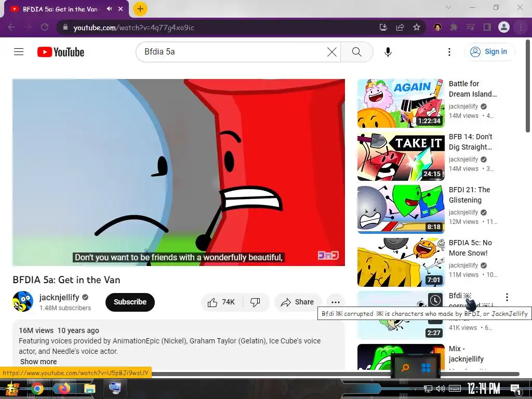Close the BFDIA 5a browser tab
This screenshot has height=399, width=532.
(x=121, y=9)
